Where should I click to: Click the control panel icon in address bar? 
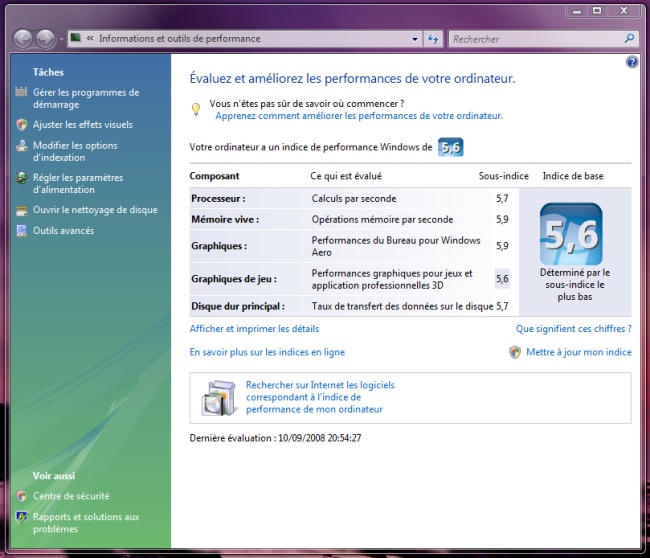pyautogui.click(x=75, y=38)
